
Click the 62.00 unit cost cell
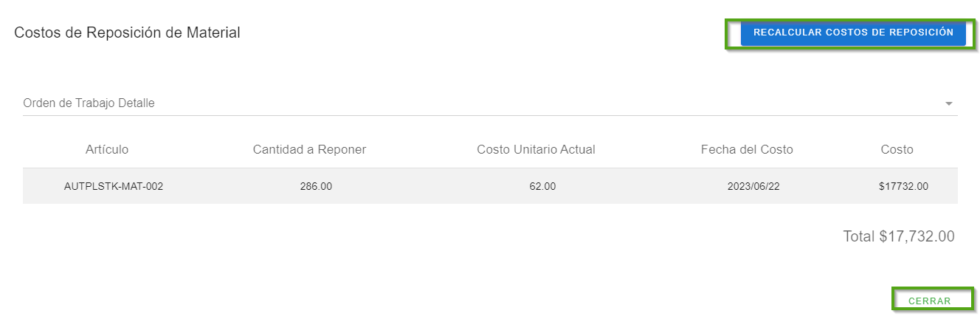pos(542,186)
